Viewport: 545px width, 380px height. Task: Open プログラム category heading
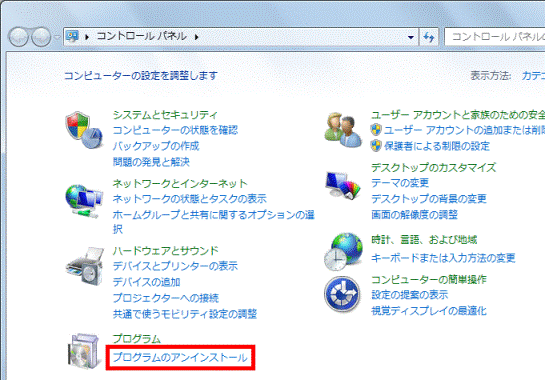[137, 339]
